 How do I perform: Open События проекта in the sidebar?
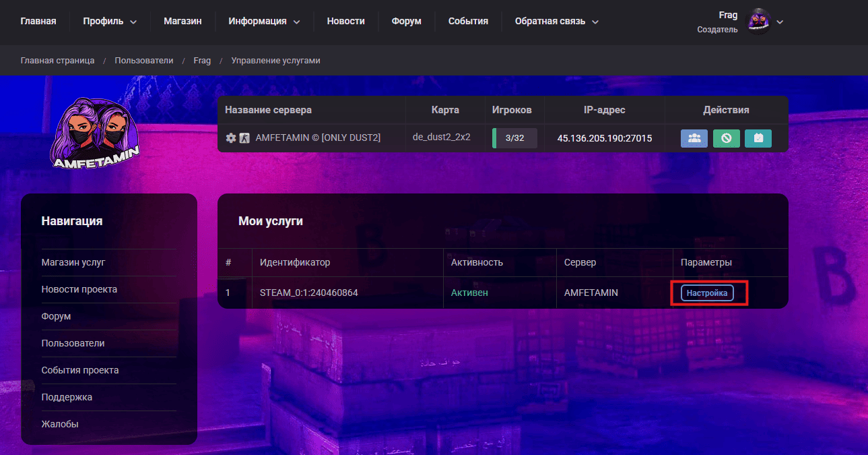tap(80, 370)
